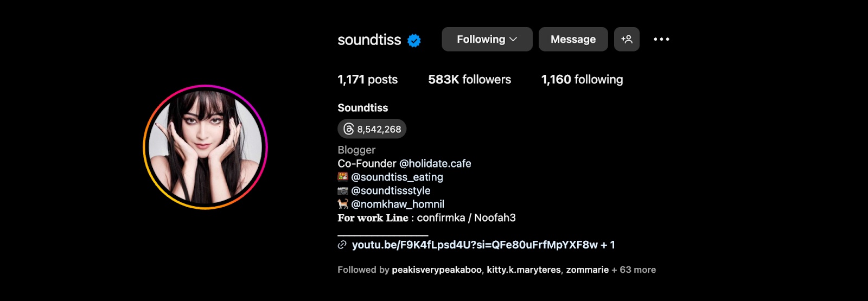Visit the @soundtissstyle account link
Screen dimensions: 868x301
[x=391, y=191]
